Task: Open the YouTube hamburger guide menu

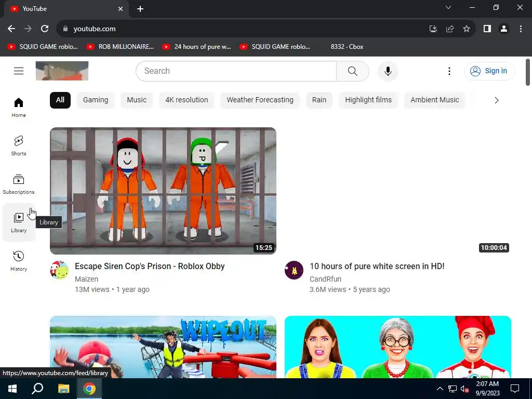Action: 19,71
